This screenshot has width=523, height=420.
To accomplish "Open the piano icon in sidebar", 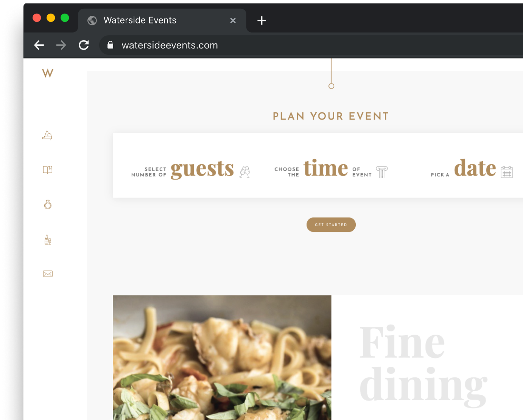I will (47, 135).
